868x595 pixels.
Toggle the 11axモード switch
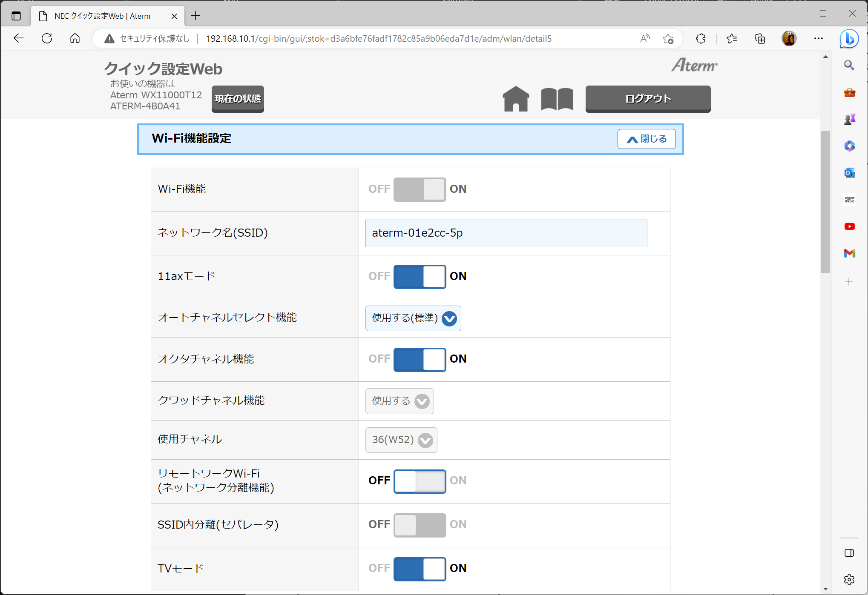coord(420,277)
